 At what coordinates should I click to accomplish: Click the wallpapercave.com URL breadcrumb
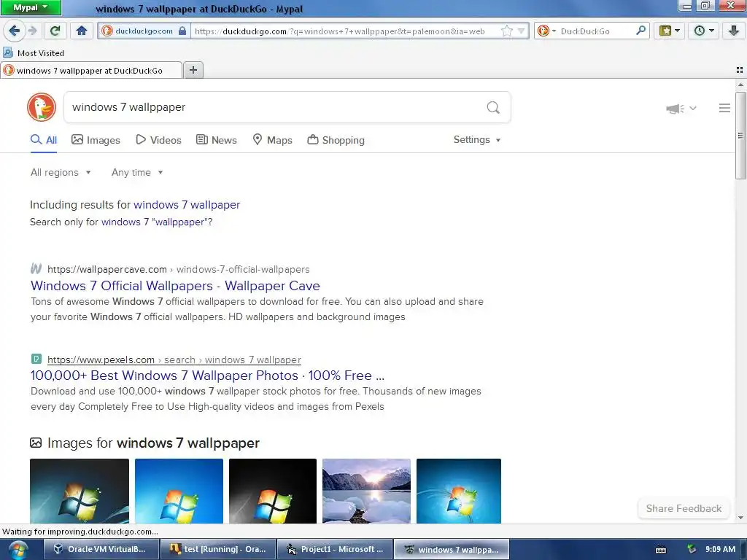(x=179, y=270)
